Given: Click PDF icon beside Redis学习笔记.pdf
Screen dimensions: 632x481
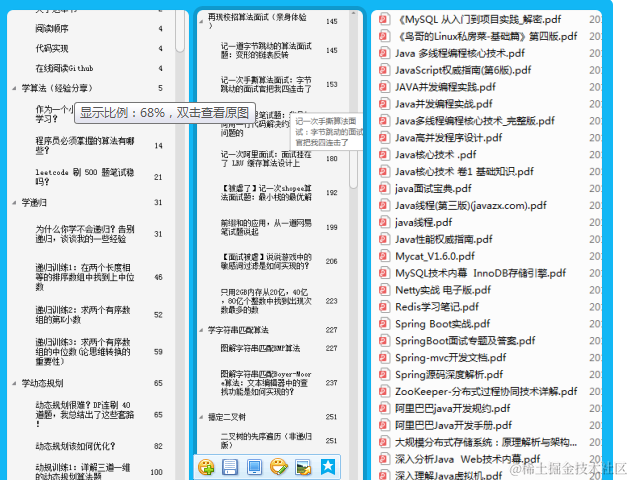Looking at the screenshot, I should click(x=384, y=307).
